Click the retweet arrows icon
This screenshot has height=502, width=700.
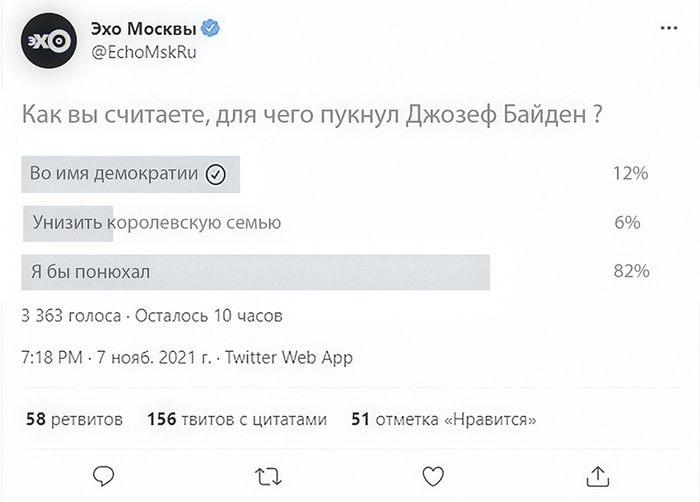point(268,474)
